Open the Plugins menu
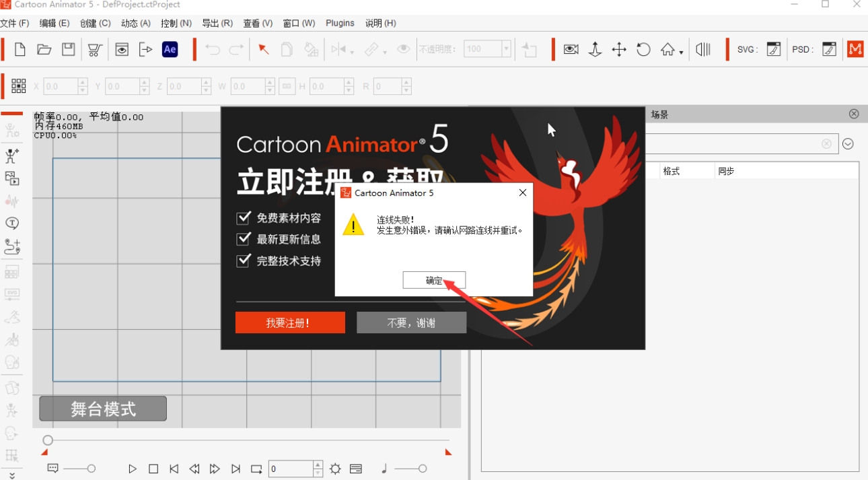 pos(340,23)
